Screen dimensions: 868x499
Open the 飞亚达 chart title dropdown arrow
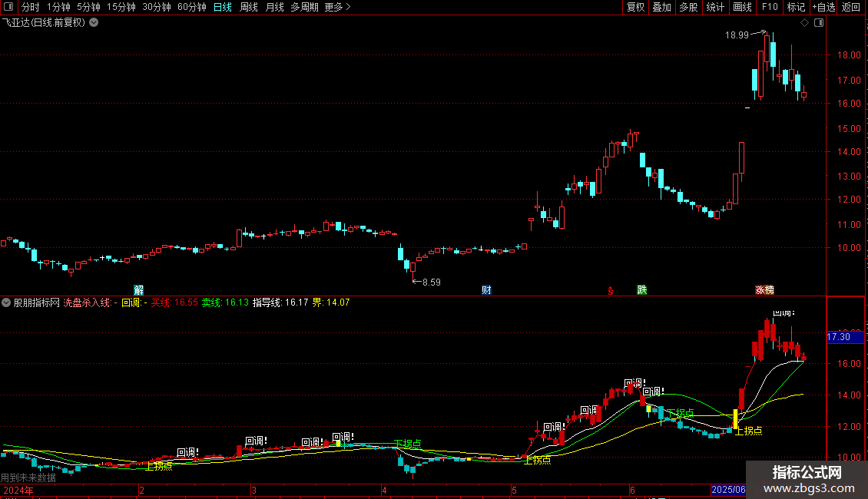point(94,23)
